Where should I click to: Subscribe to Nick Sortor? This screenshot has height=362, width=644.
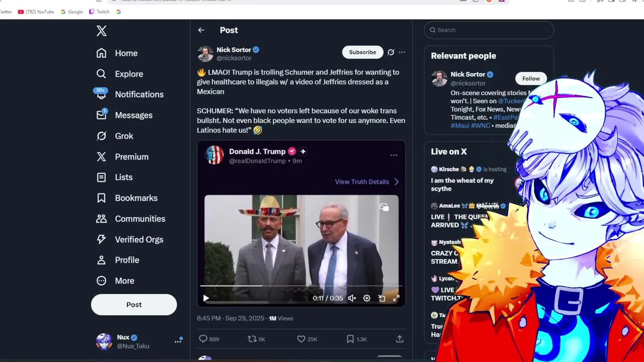point(362,52)
